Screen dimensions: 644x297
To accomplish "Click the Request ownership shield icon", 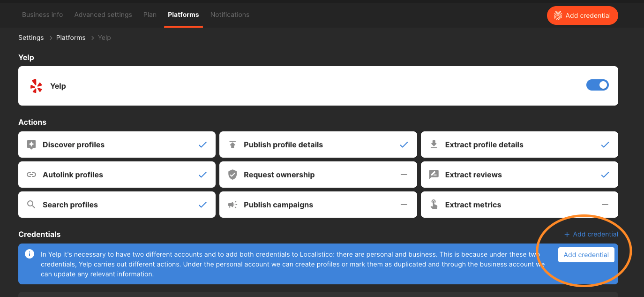I will click(232, 175).
